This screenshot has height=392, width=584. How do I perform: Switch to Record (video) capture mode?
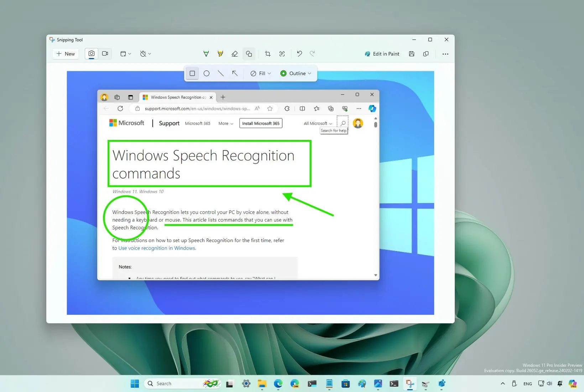(x=105, y=54)
